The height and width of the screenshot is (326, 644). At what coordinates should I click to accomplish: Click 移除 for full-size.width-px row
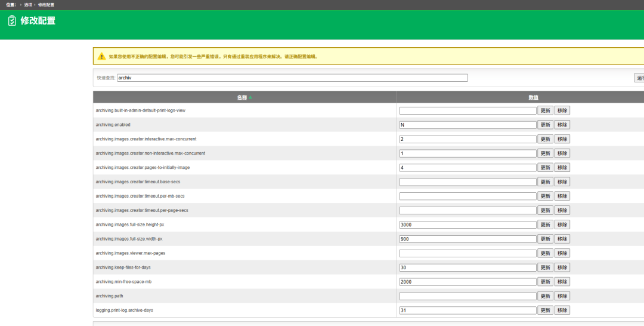562,239
